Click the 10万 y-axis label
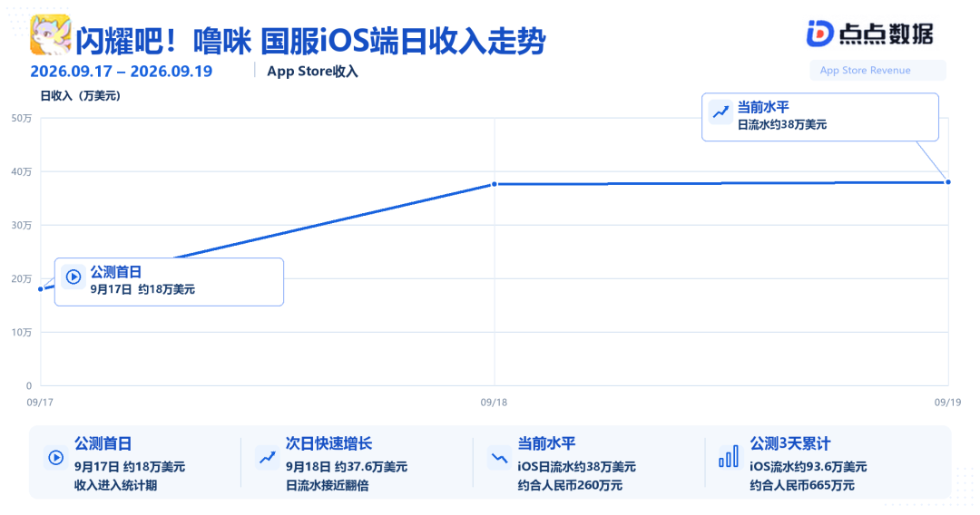This screenshot has width=980, height=515. pyautogui.click(x=21, y=332)
